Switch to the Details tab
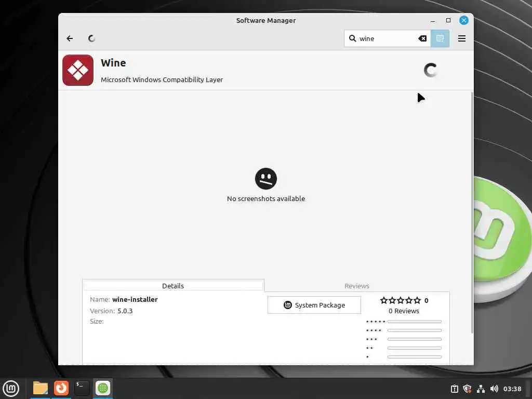 click(173, 286)
